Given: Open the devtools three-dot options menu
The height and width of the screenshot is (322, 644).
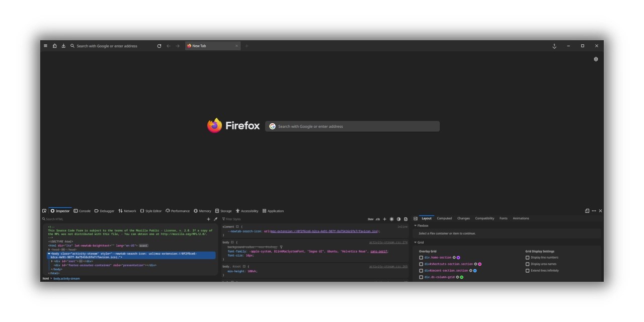Looking at the screenshot, I should (x=594, y=211).
